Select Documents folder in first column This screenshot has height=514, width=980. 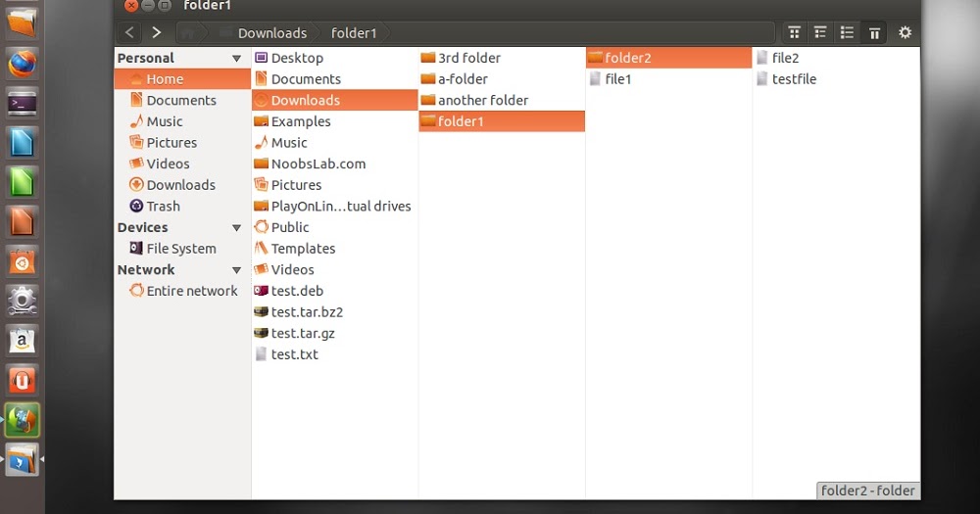click(x=335, y=79)
